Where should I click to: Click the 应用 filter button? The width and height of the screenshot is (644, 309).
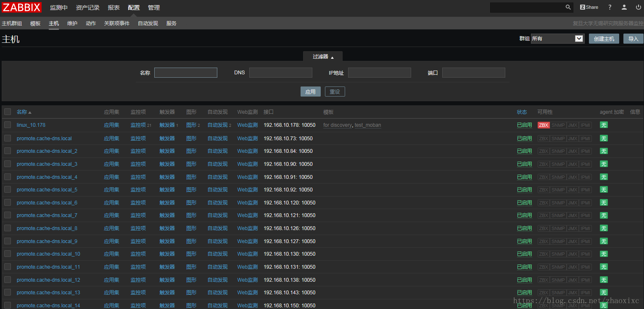311,92
